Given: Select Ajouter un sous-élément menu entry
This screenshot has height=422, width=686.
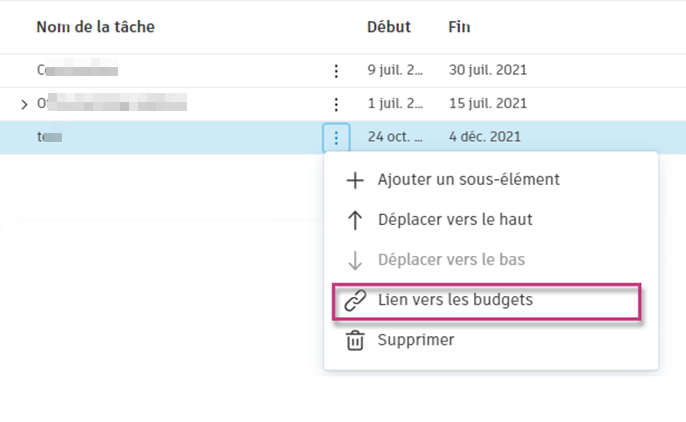Looking at the screenshot, I should [467, 181].
